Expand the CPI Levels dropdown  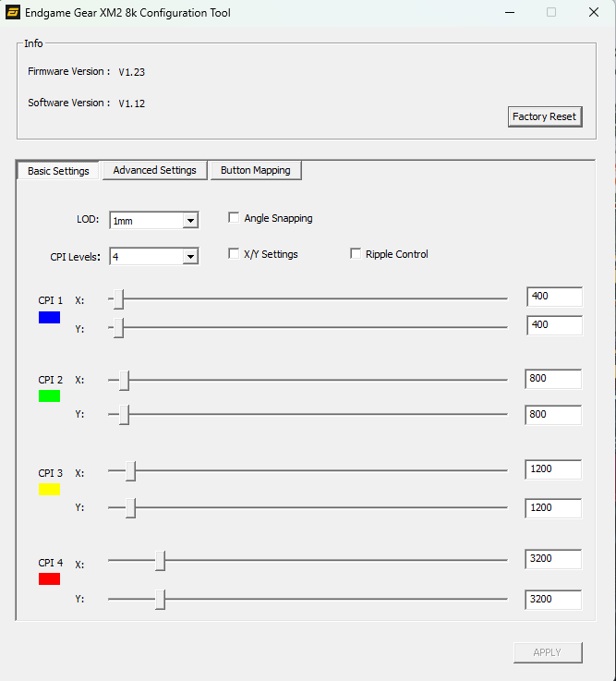[153, 256]
